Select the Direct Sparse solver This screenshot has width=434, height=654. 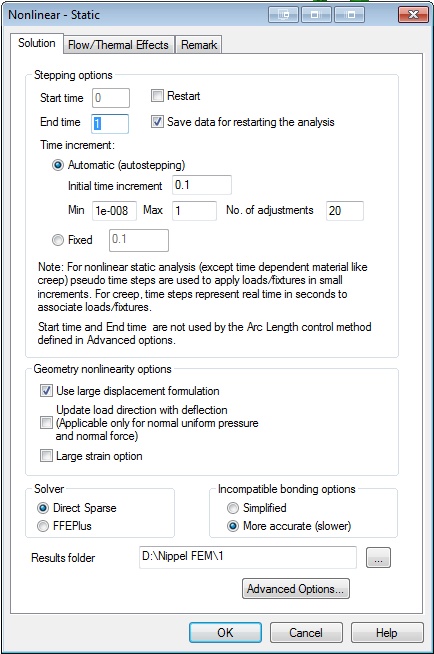point(43,508)
